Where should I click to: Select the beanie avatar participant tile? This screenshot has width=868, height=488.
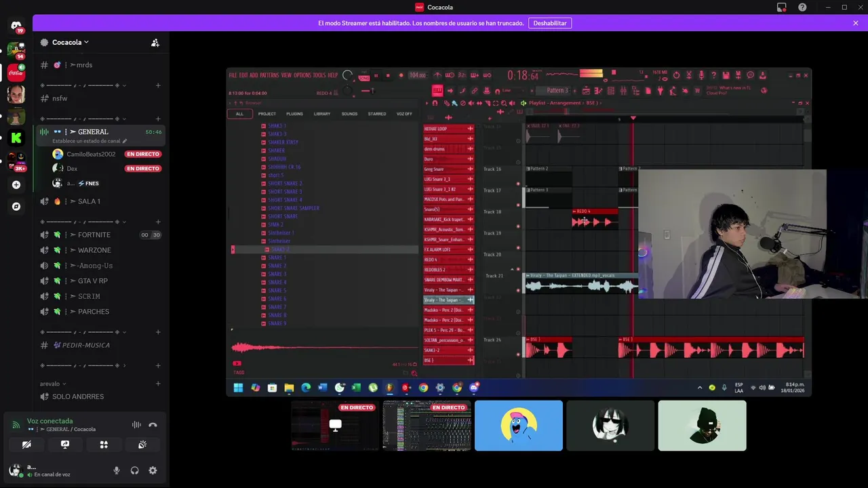point(702,426)
